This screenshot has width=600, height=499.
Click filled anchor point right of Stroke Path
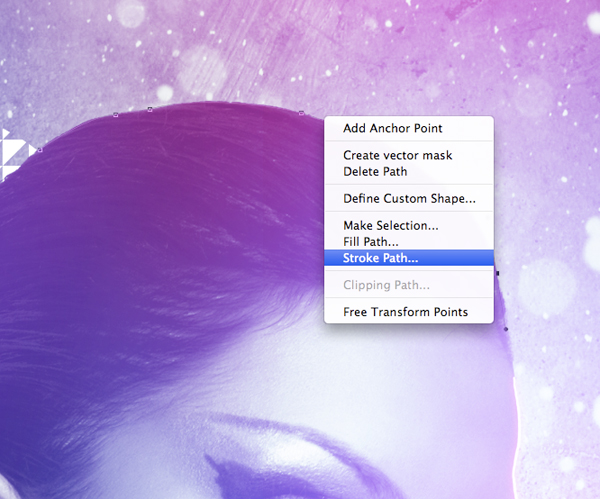pos(498,273)
